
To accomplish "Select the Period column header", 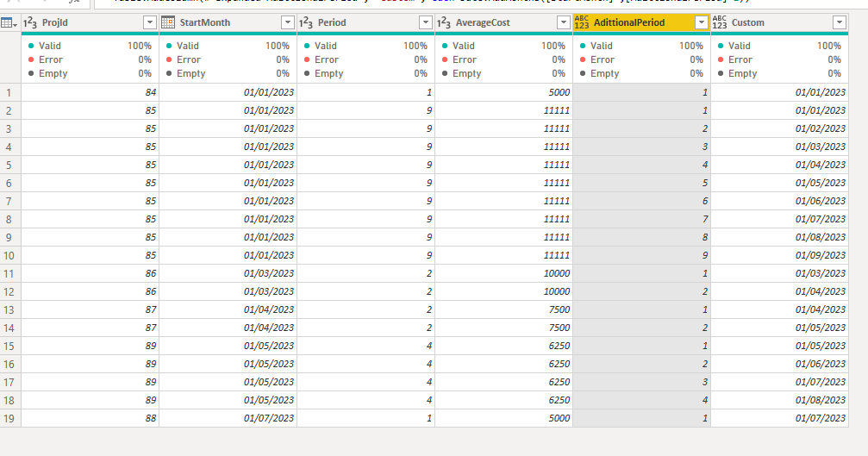I will pyautogui.click(x=366, y=22).
